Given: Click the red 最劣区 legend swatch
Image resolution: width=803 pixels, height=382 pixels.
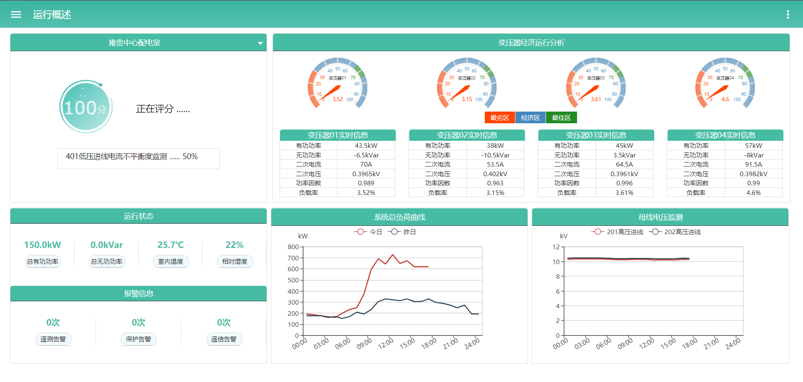Looking at the screenshot, I should click(x=499, y=118).
